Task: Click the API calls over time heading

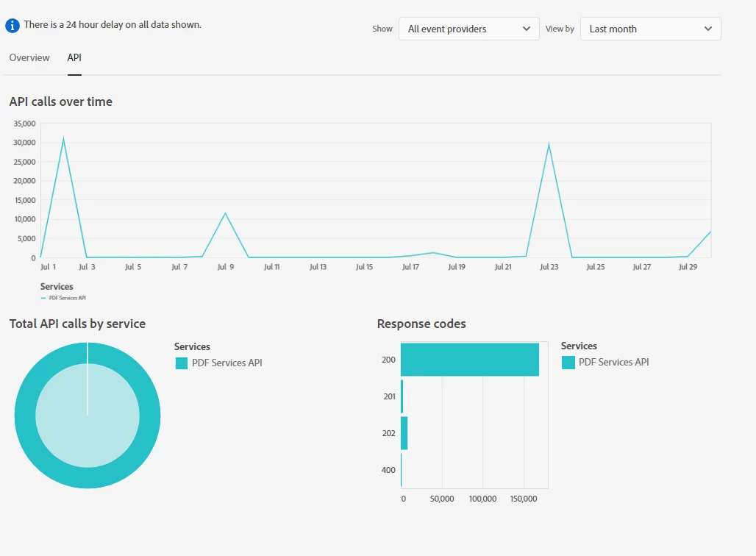Action: (x=61, y=101)
